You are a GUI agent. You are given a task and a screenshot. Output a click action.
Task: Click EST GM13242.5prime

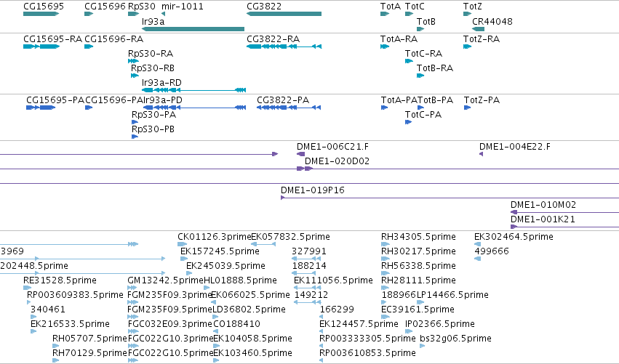pos(133,288)
